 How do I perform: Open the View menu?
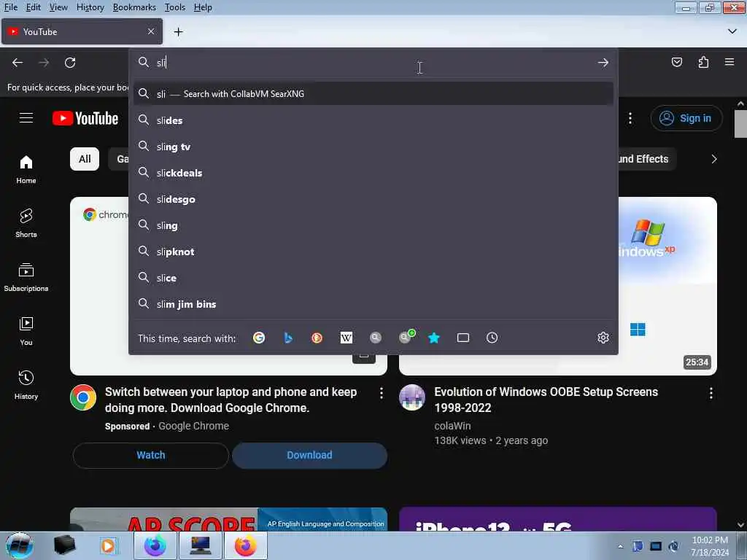click(x=58, y=7)
